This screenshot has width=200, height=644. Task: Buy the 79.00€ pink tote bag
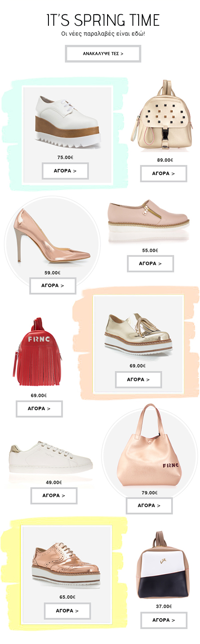click(x=149, y=506)
